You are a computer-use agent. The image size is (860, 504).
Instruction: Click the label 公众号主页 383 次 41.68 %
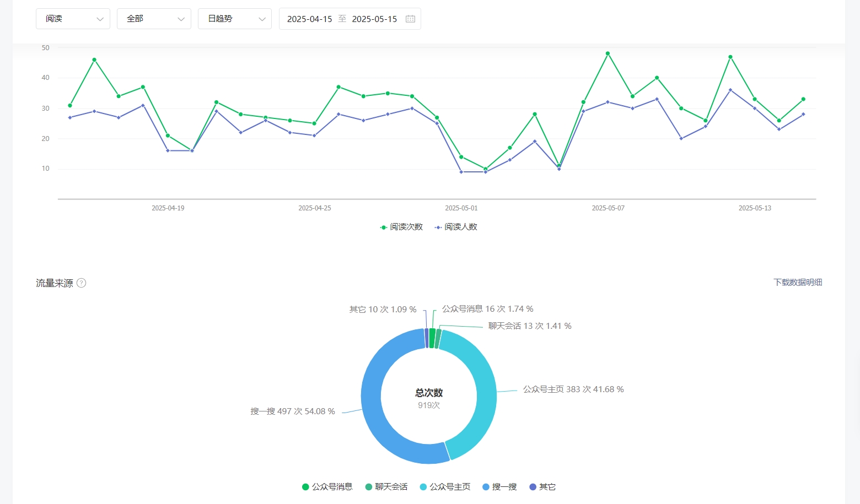point(573,389)
